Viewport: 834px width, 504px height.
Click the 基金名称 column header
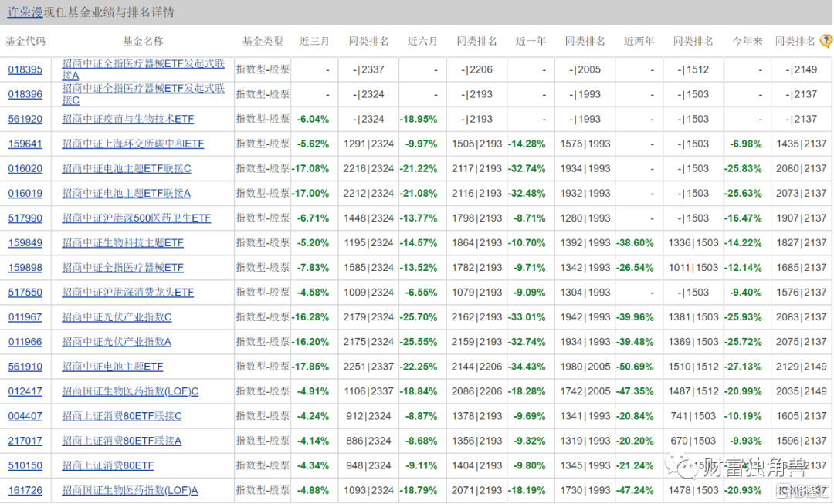pos(143,41)
